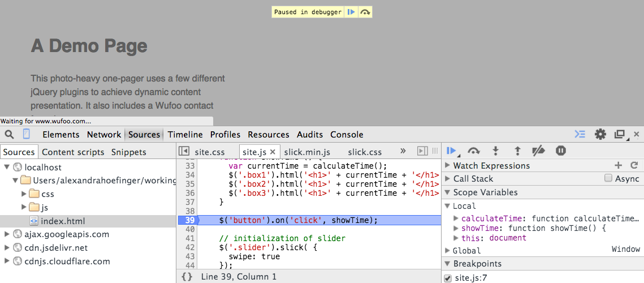Expand the css folder
This screenshot has width=644, height=283.
(24, 194)
